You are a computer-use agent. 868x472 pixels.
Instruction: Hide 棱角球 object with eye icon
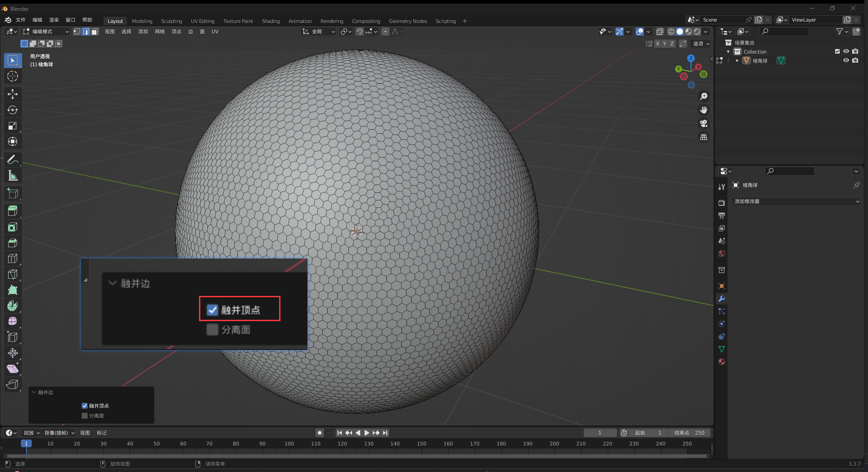coord(846,60)
